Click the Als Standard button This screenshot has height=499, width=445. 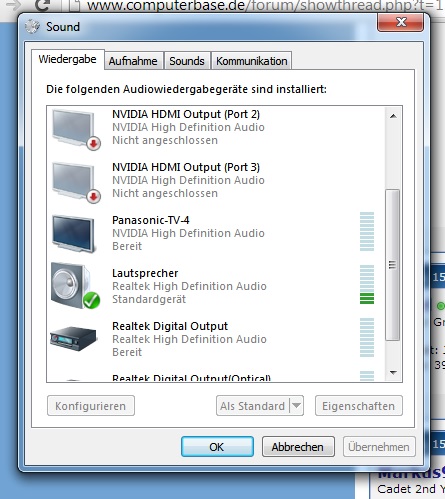tap(253, 406)
